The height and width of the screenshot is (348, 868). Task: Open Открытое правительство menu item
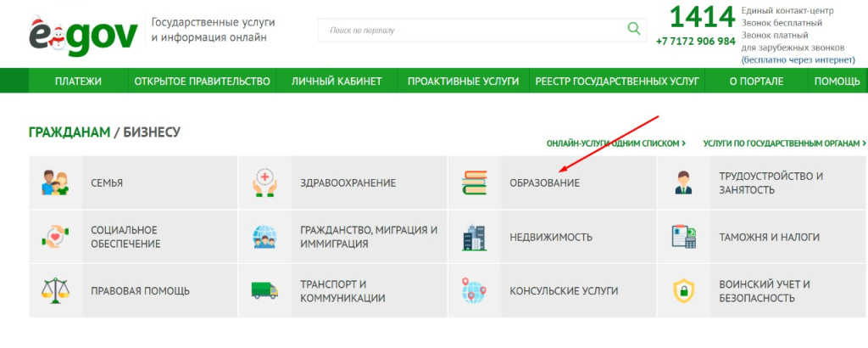coord(202,81)
